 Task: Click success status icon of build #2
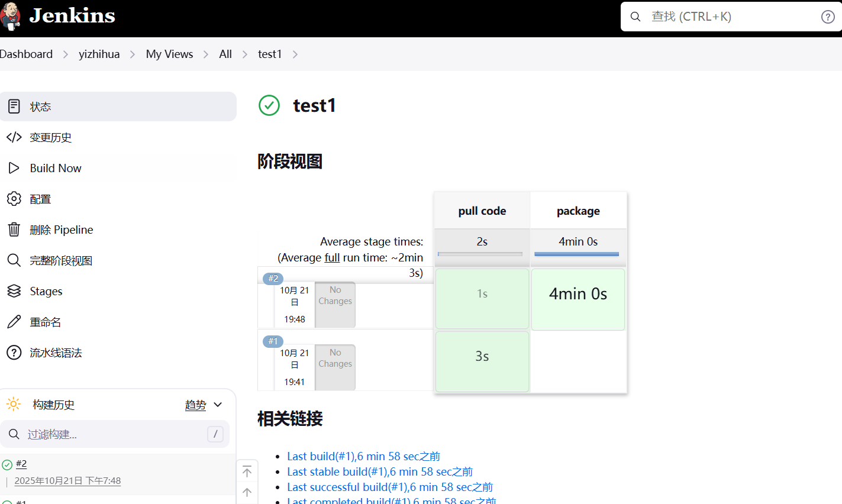[x=7, y=465]
